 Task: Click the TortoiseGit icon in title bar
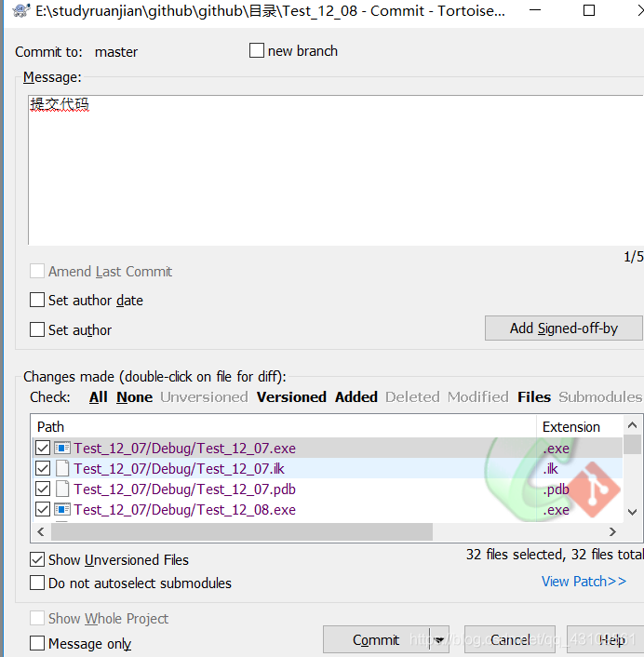tap(21, 10)
